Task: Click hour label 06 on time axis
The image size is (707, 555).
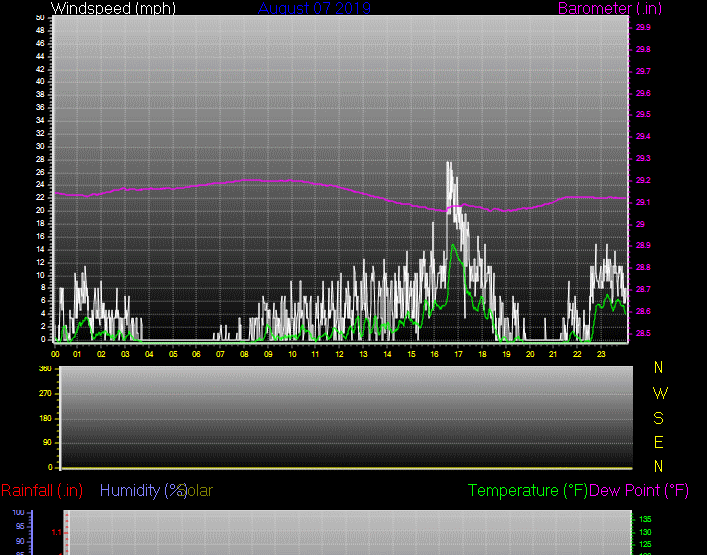Action: click(x=196, y=354)
